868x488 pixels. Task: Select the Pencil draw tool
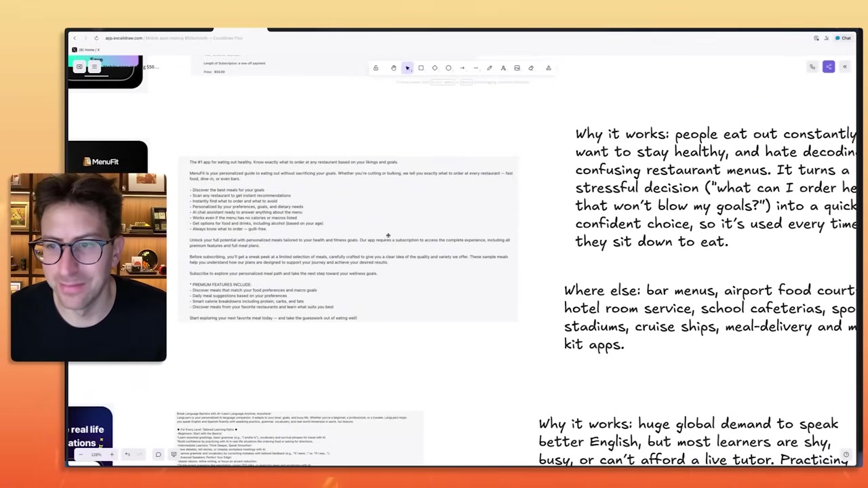pos(490,68)
